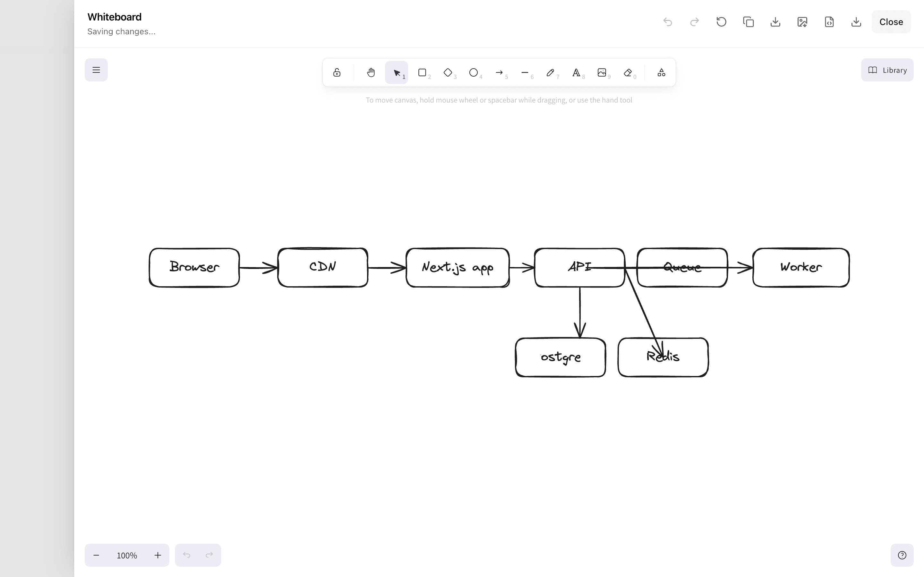This screenshot has height=577, width=924.
Task: Open more shapes tools menu
Action: (x=661, y=72)
